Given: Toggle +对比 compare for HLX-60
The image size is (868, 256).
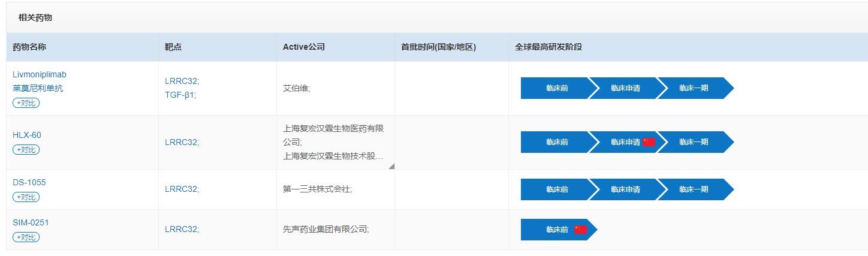Looking at the screenshot, I should click(26, 149).
